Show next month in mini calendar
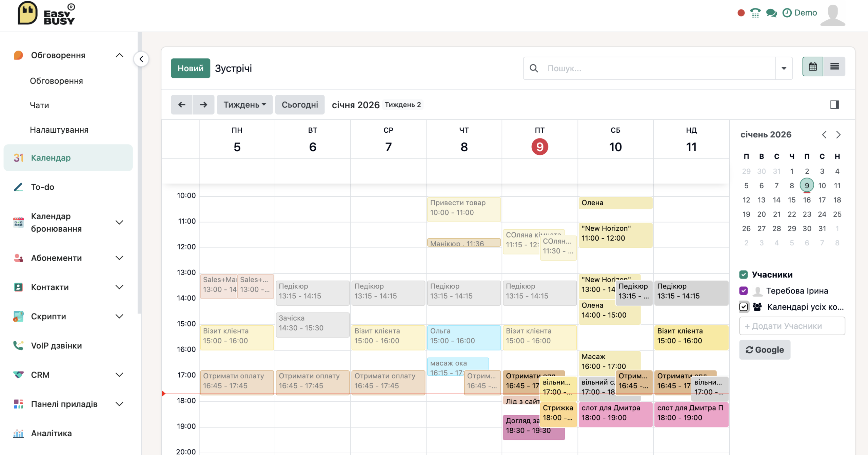Image resolution: width=868 pixels, height=455 pixels. pyautogui.click(x=838, y=135)
